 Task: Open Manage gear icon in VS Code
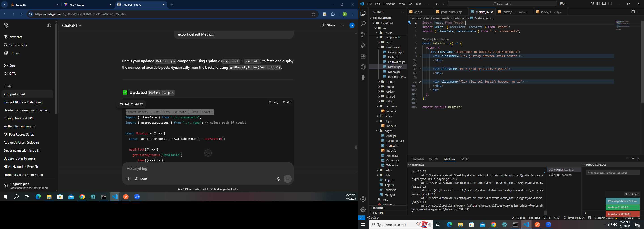pos(363,210)
